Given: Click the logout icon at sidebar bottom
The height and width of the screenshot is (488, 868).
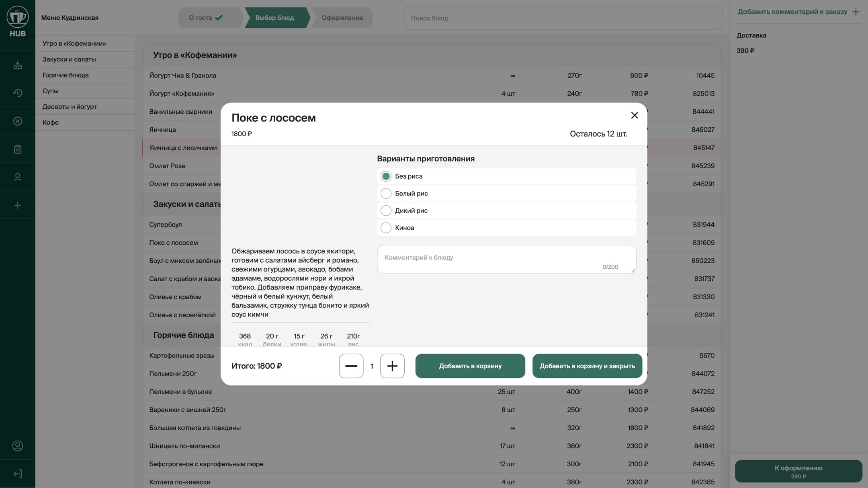Looking at the screenshot, I should point(18,474).
